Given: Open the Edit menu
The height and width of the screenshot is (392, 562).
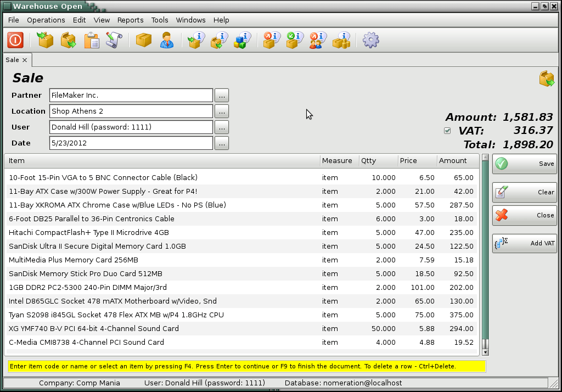Looking at the screenshot, I should pos(79,20).
